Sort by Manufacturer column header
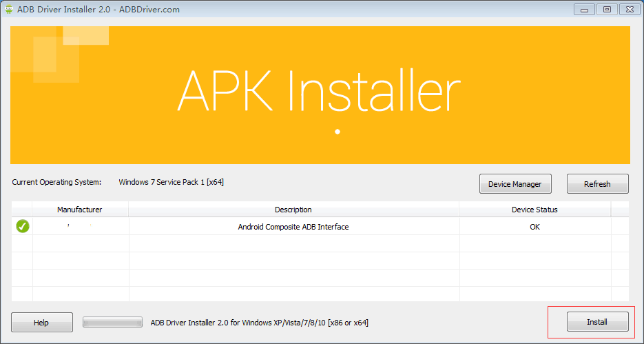 (80, 210)
